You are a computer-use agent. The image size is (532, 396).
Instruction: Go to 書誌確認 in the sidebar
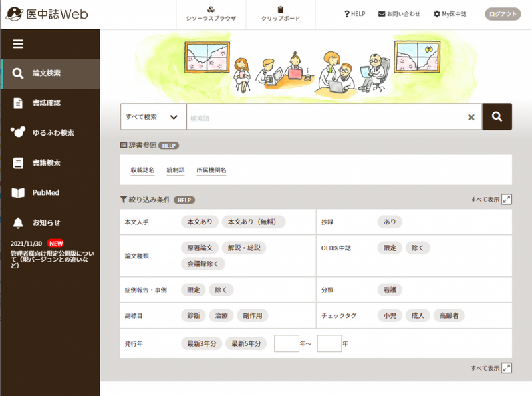tap(47, 103)
